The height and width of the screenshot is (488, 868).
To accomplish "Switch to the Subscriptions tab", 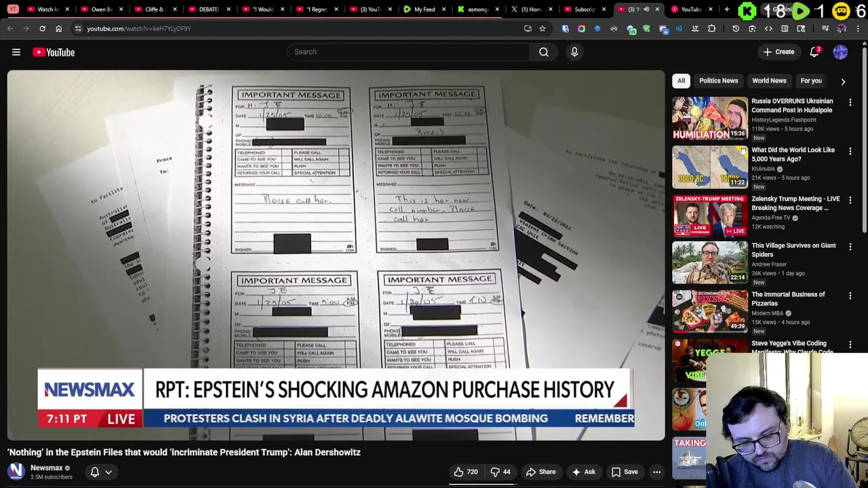I will tap(585, 9).
